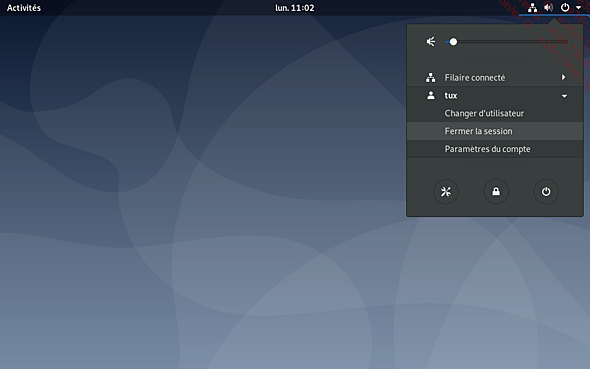Viewport: 590px width, 369px height.
Task: Click the round power off button
Action: pyautogui.click(x=546, y=192)
